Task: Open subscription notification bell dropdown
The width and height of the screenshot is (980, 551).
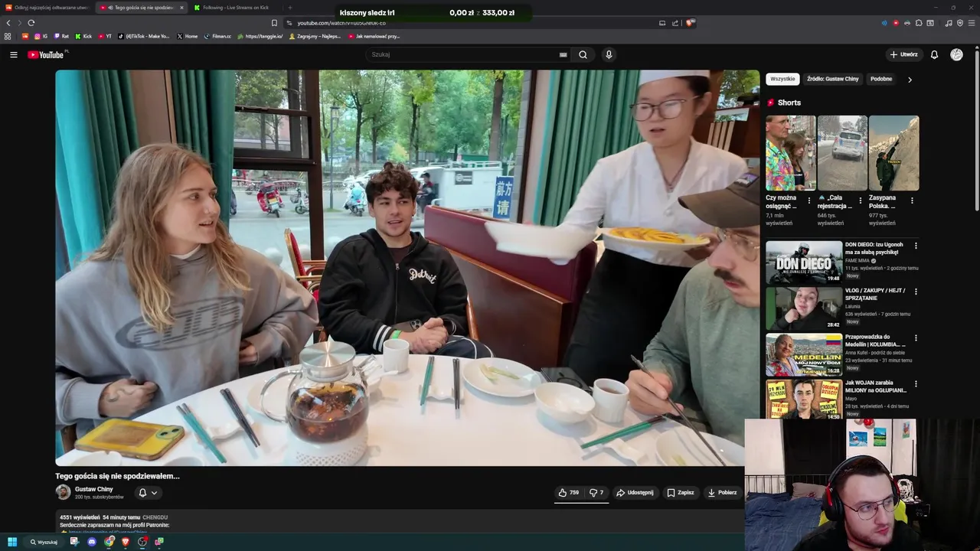Action: (148, 493)
